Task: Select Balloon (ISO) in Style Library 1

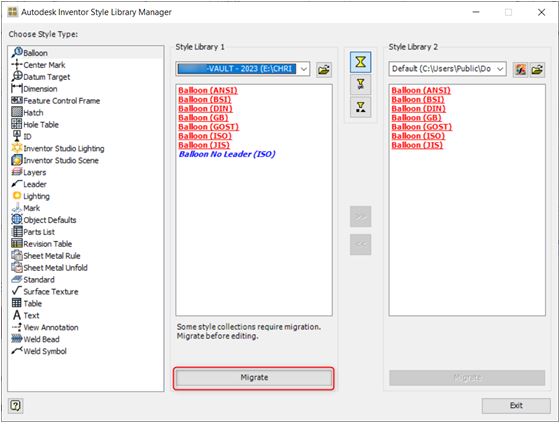Action: (x=205, y=136)
